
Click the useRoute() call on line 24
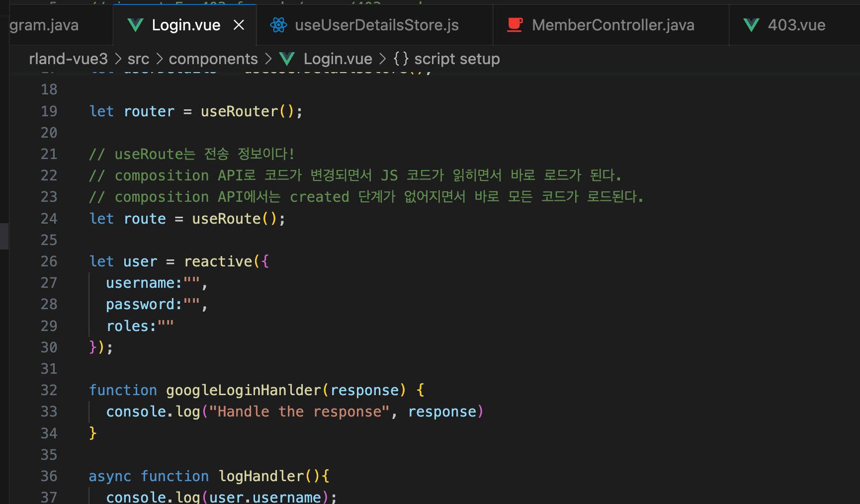(234, 219)
